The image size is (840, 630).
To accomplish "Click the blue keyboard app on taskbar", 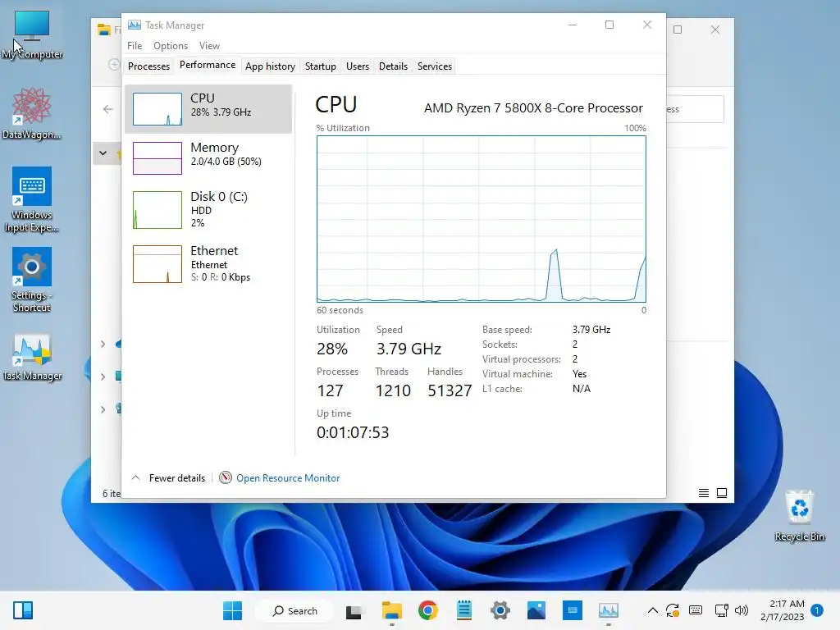I will coord(572,610).
